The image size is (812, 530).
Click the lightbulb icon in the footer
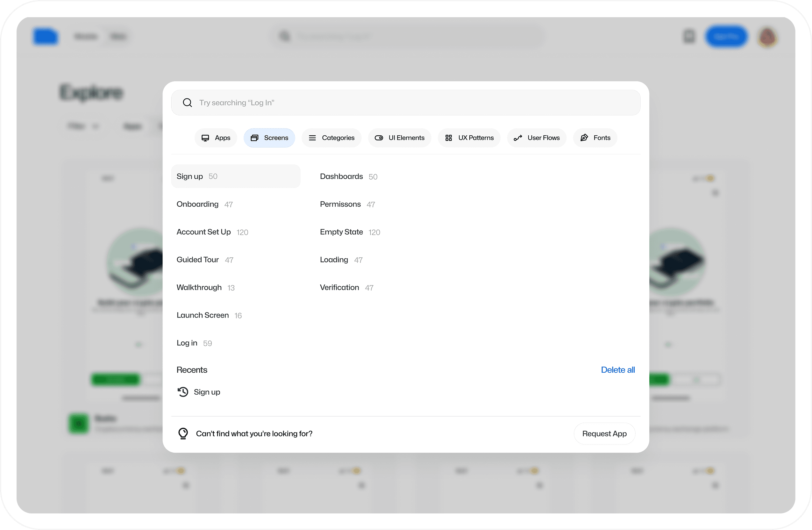(x=183, y=433)
